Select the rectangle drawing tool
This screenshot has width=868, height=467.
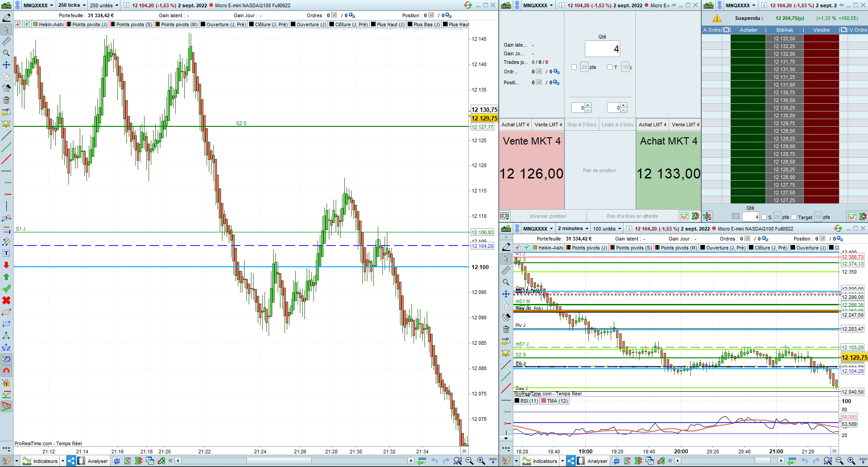pyautogui.click(x=6, y=324)
